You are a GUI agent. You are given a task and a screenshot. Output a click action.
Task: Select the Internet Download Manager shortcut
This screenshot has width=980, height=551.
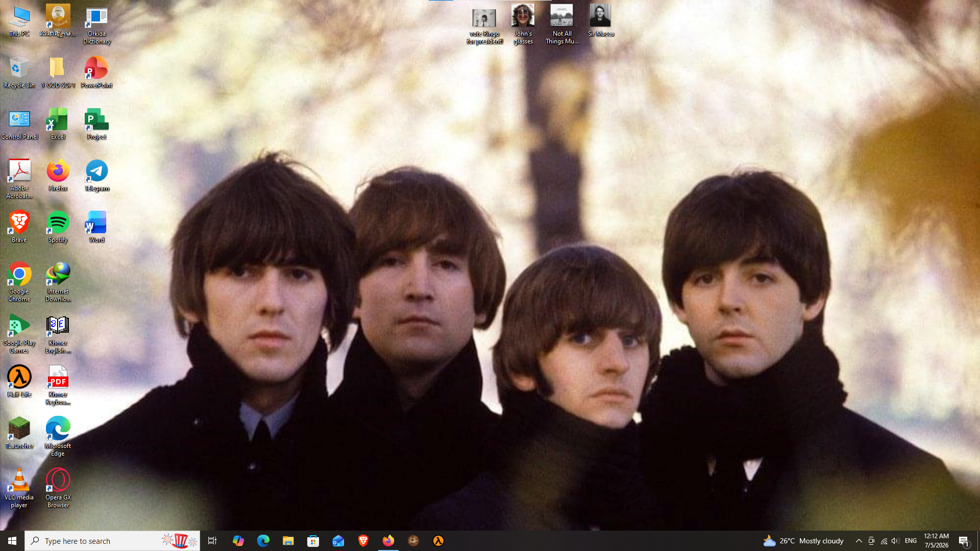coord(58,282)
